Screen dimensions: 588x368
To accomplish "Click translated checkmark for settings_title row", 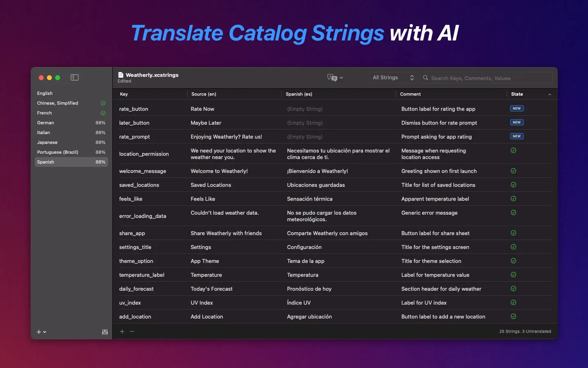I will (513, 247).
